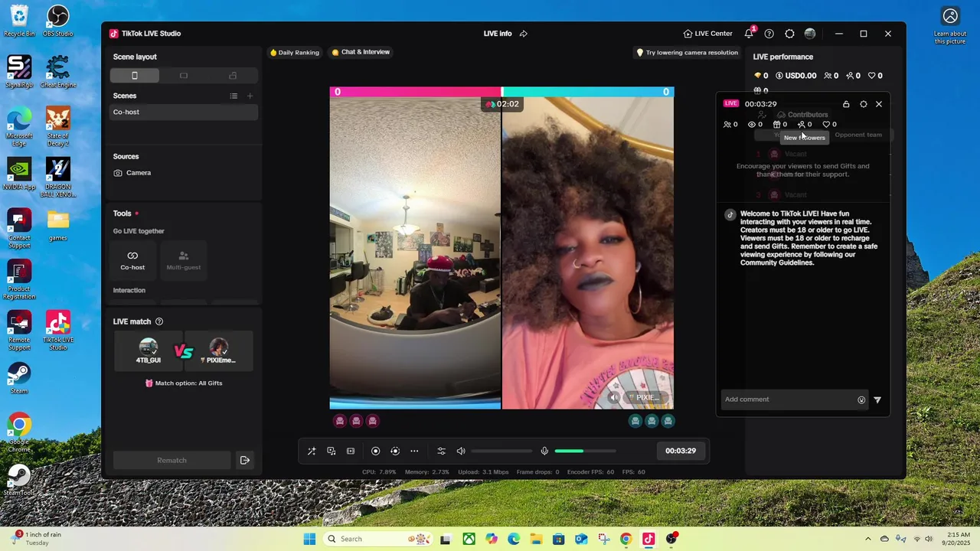This screenshot has height=551, width=980.
Task: Open chat overlay settings gear
Action: (x=864, y=104)
